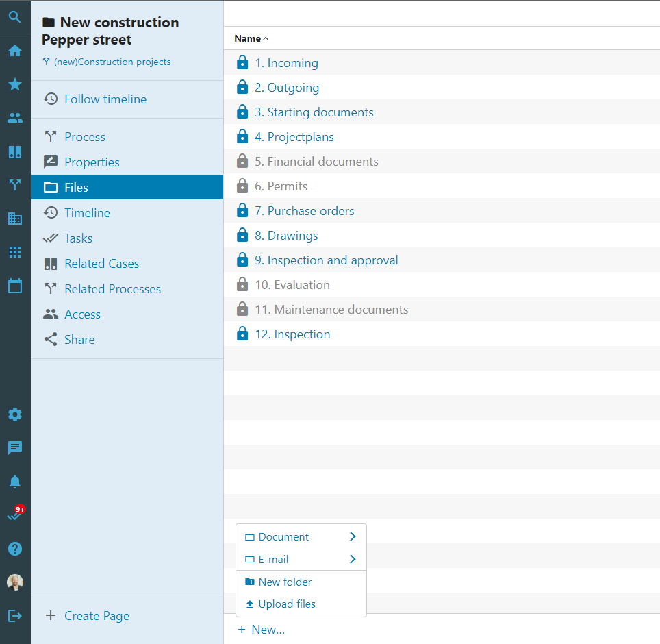
Task: Open tasks icon with 9+ badge
Action: (x=15, y=515)
